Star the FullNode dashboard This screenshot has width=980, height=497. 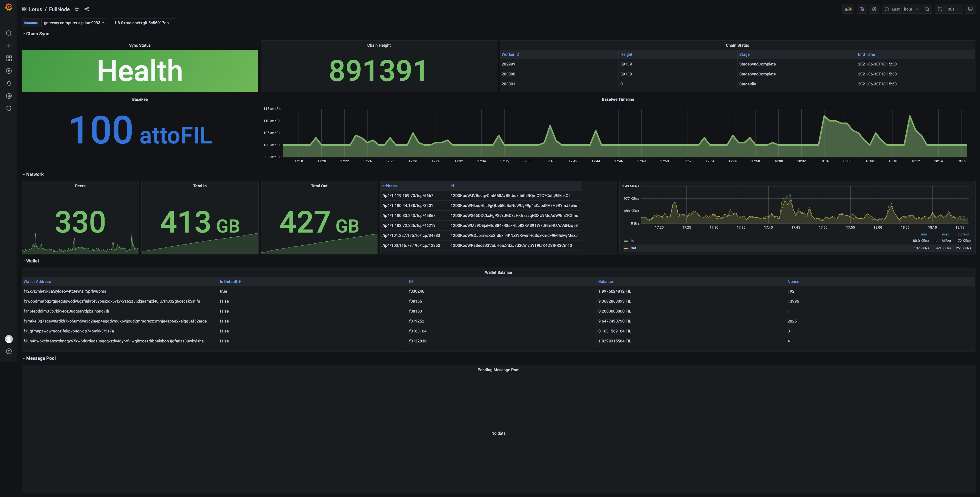(x=77, y=9)
